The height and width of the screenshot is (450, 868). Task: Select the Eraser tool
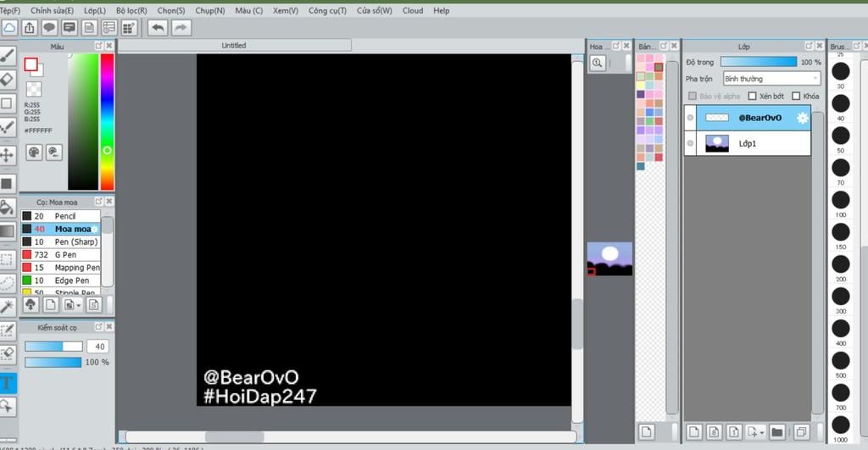pos(7,79)
